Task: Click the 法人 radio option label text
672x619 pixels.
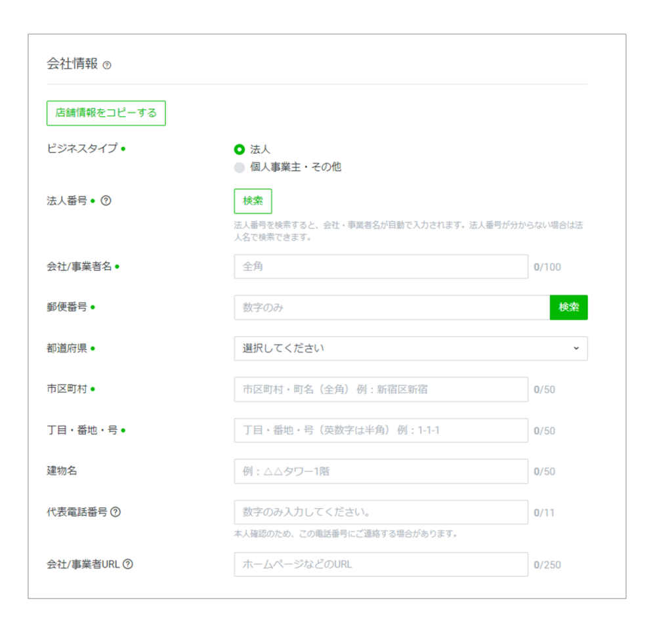Action: click(x=260, y=150)
